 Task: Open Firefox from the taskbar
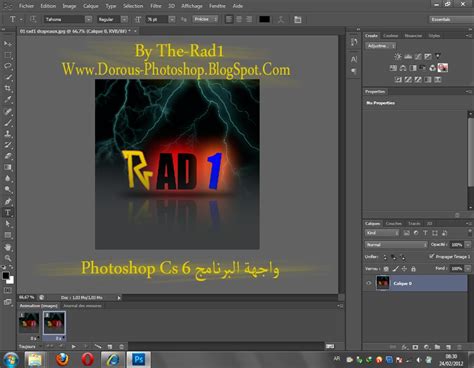tap(62, 360)
